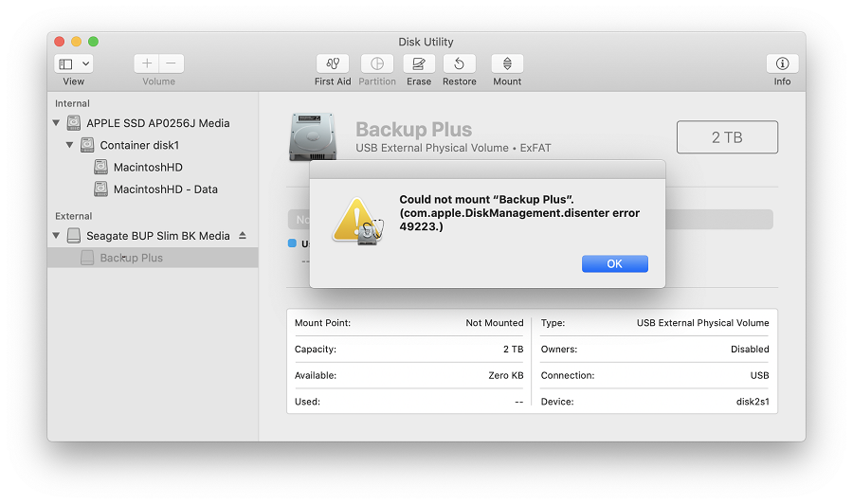Click the remove volume minus button
Viewport: 853px width, 504px height.
(x=172, y=63)
